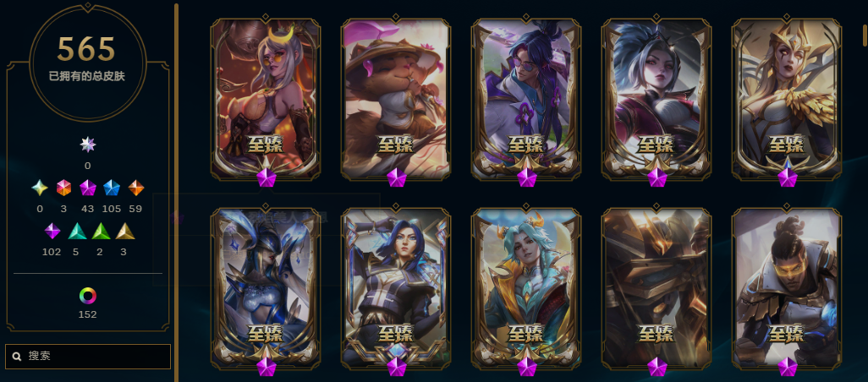Image resolution: width=868 pixels, height=382 pixels.
Task: Click the green triangle gem showing 2
Action: 102,231
